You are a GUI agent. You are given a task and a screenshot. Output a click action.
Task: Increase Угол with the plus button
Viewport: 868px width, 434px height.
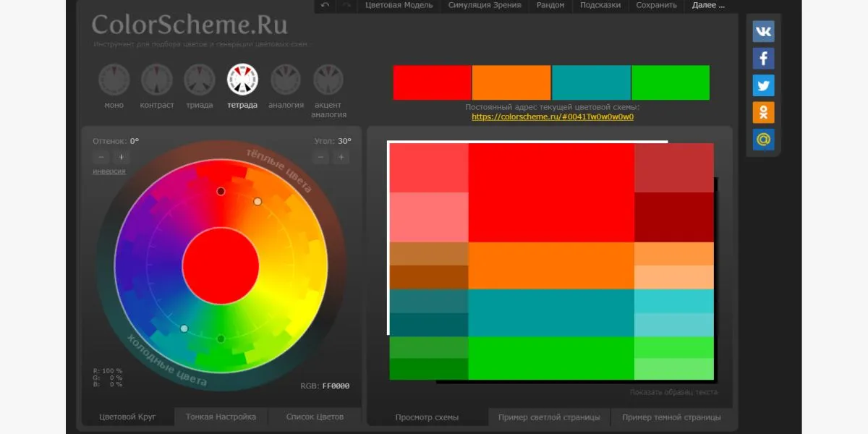(341, 157)
